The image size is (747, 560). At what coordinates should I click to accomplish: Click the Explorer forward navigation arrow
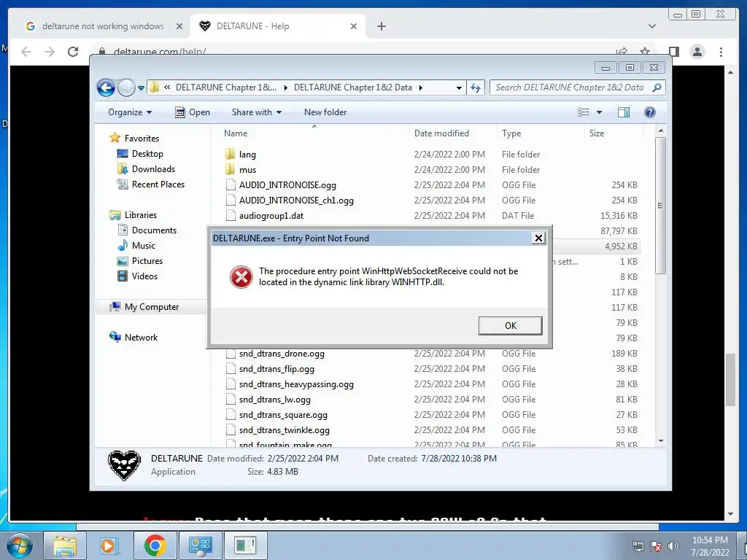126,87
